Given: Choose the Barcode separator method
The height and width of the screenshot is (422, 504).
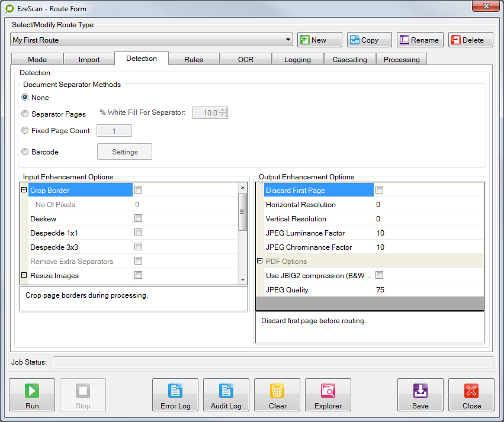Looking at the screenshot, I should tap(25, 152).
